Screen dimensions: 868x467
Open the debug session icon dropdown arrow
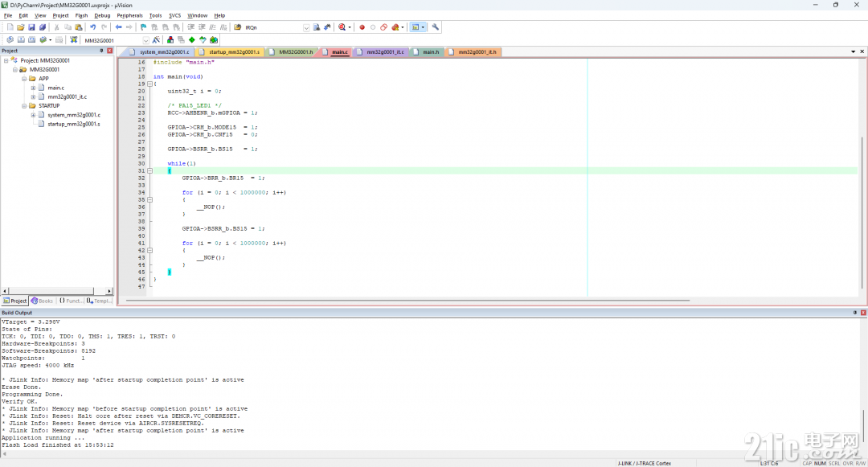[x=350, y=27]
